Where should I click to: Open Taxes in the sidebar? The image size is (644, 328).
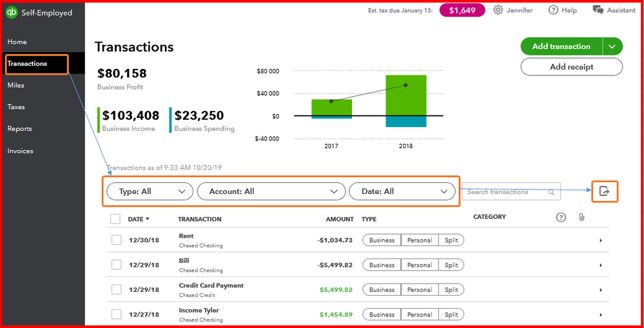pos(16,107)
